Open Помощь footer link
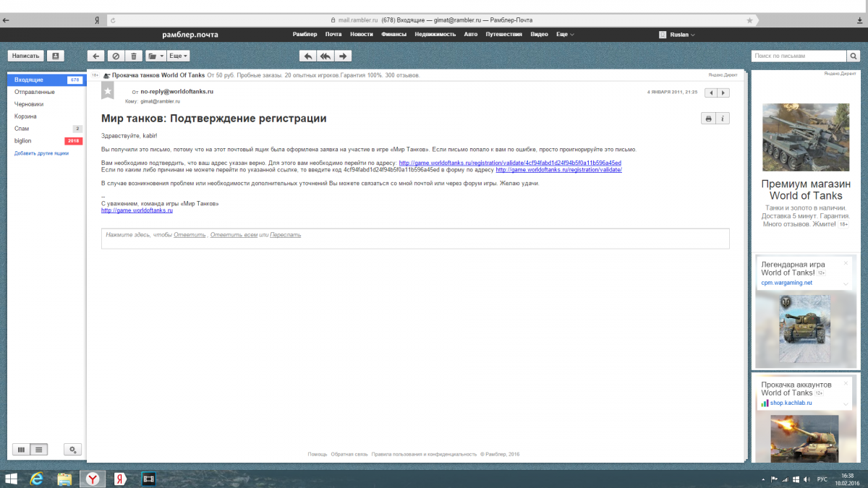 coord(318,455)
